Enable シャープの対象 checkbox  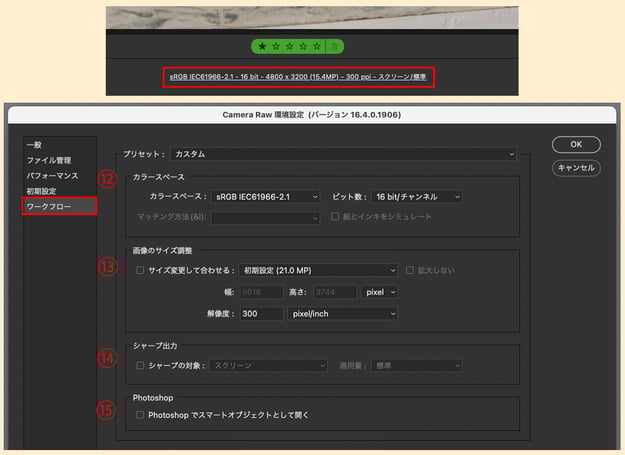[140, 365]
